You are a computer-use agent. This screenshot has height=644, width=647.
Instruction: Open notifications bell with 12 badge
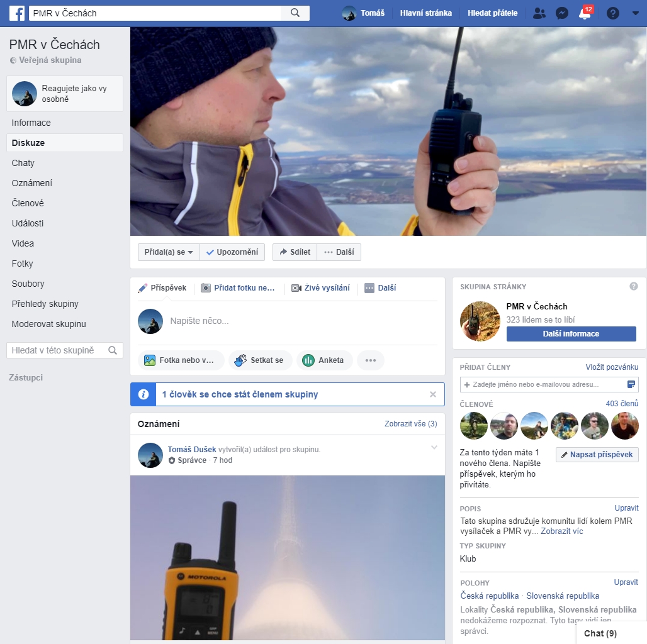pyautogui.click(x=585, y=13)
